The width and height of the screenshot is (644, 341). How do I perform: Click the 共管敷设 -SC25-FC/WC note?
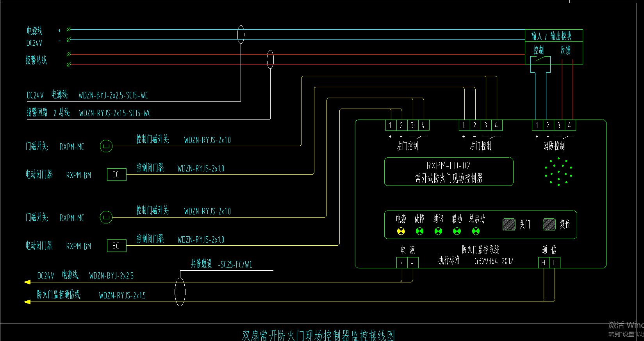pos(221,264)
